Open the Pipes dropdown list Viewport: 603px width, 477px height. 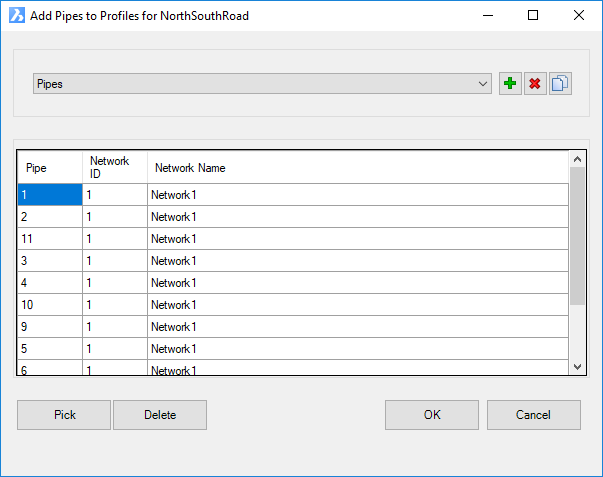point(262,83)
